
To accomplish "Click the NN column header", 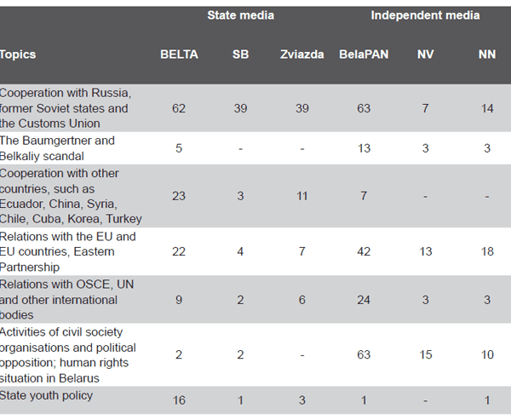I will 487,55.
